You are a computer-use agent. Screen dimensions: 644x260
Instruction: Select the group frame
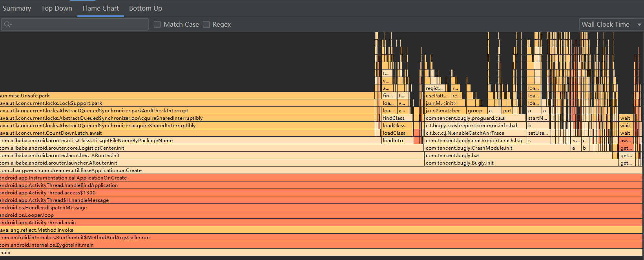(x=476, y=111)
